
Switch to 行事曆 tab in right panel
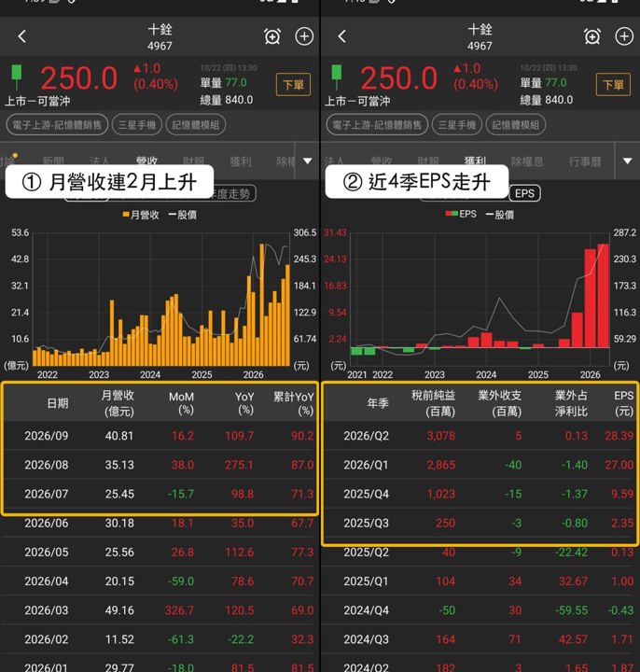(x=585, y=161)
